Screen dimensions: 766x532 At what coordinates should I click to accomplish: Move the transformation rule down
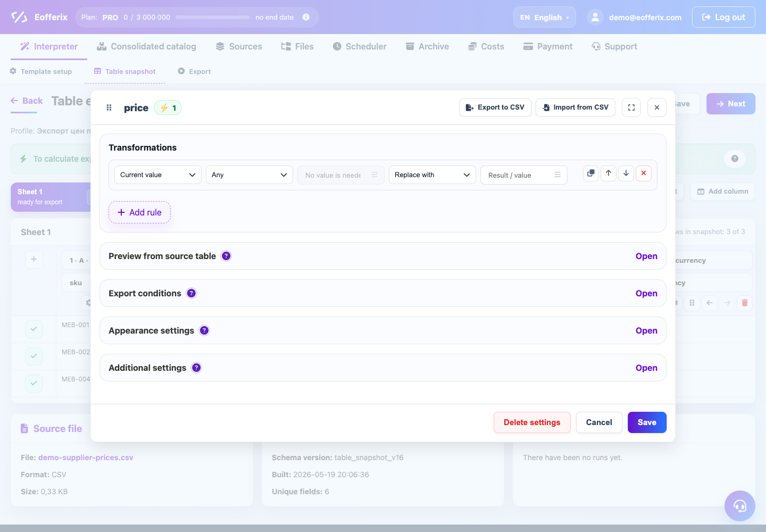pyautogui.click(x=626, y=173)
